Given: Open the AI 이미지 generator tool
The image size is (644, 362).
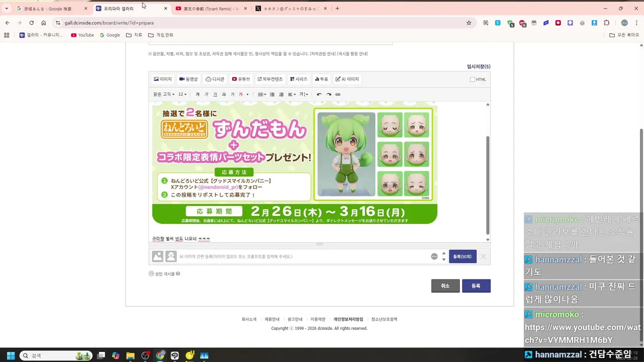Looking at the screenshot, I should point(347,79).
